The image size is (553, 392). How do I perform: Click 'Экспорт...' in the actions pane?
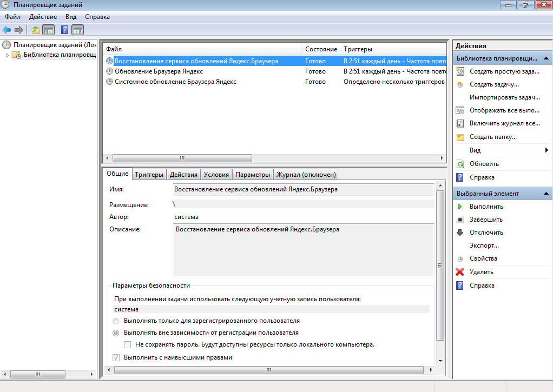point(484,245)
